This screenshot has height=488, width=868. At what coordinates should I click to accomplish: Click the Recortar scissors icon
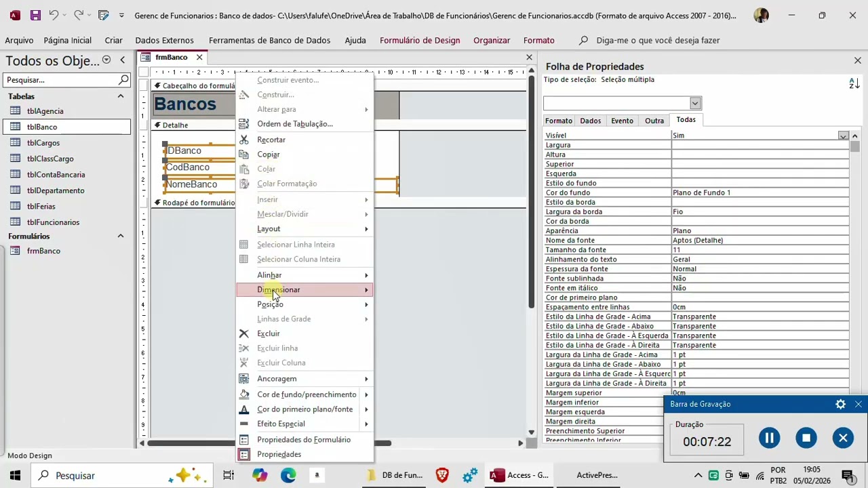(244, 140)
